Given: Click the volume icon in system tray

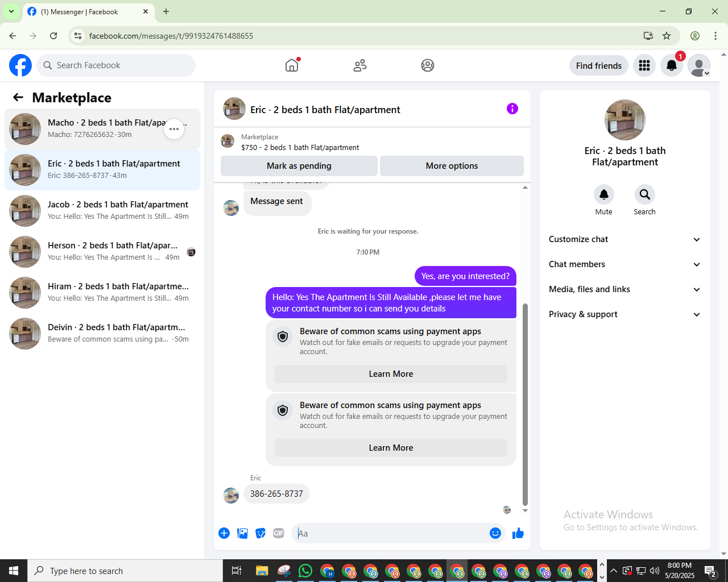Looking at the screenshot, I should (654, 571).
